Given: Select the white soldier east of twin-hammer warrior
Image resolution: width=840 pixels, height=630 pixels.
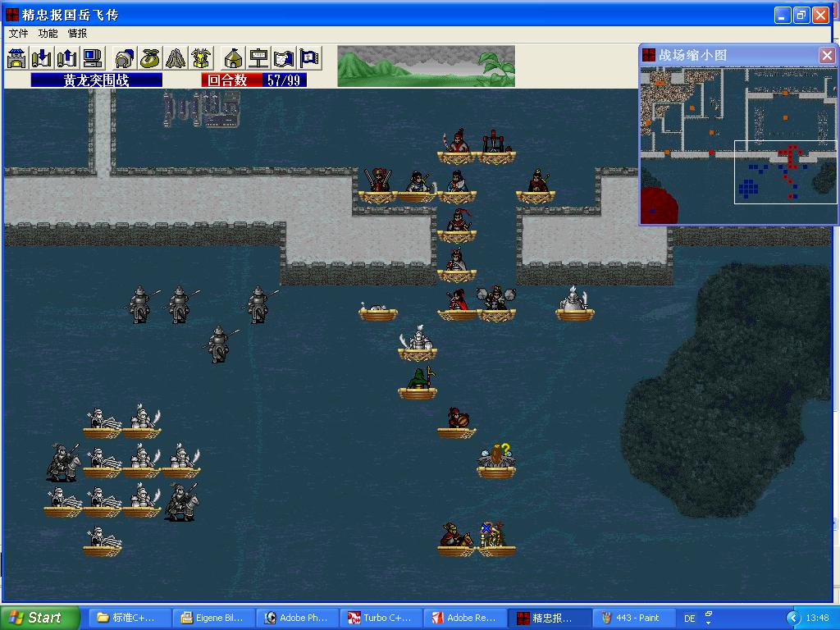Looking at the screenshot, I should coord(574,304).
